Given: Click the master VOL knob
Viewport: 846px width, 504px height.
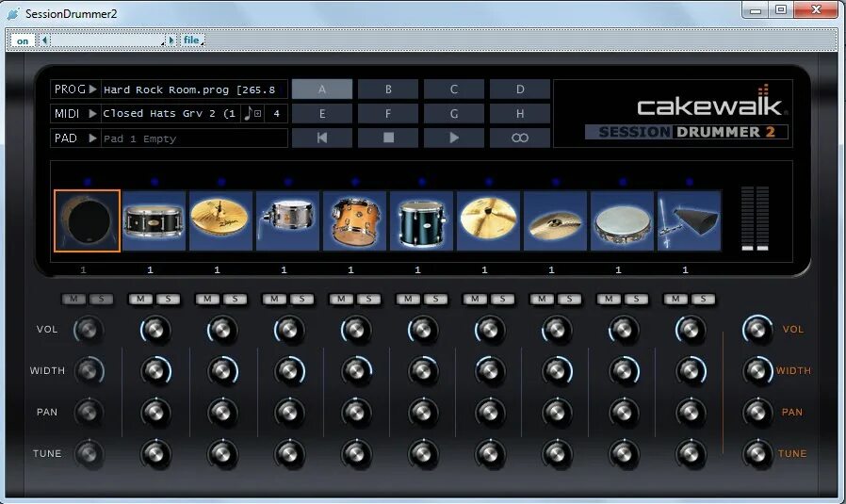Looking at the screenshot, I should coord(757,329).
